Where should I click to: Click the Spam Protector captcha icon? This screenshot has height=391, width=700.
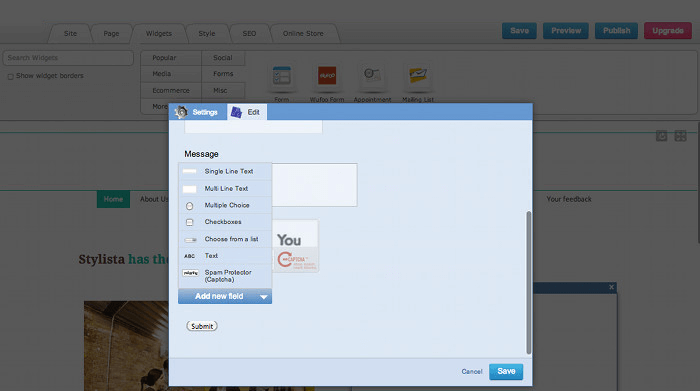[191, 273]
